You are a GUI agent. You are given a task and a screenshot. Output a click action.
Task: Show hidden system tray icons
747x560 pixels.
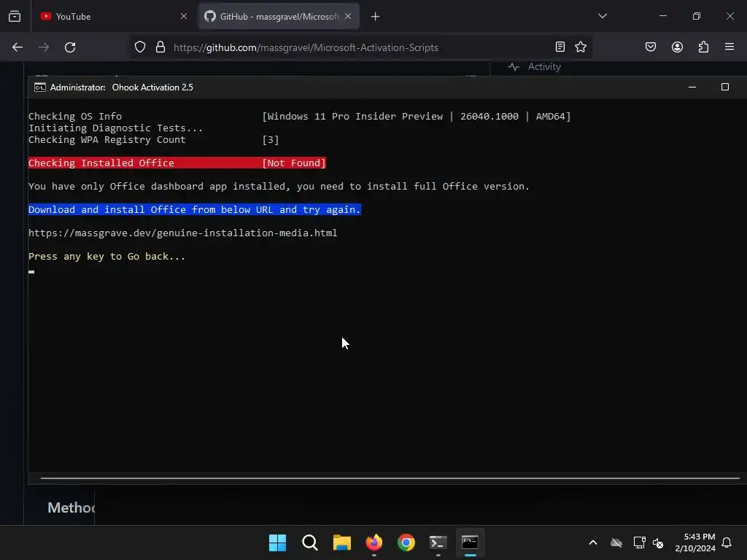pyautogui.click(x=593, y=542)
